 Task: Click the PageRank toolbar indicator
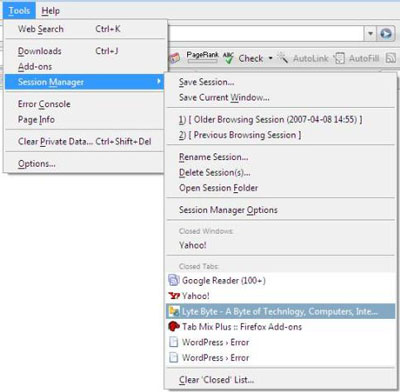(x=202, y=57)
